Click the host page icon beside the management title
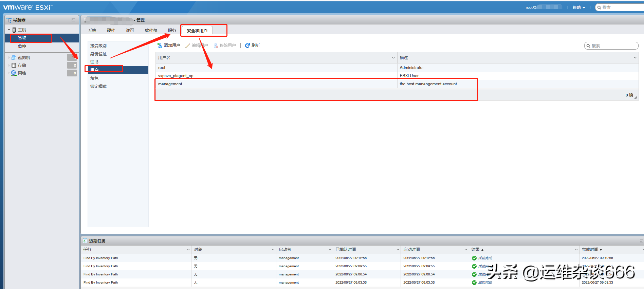The image size is (644, 289). 85,20
